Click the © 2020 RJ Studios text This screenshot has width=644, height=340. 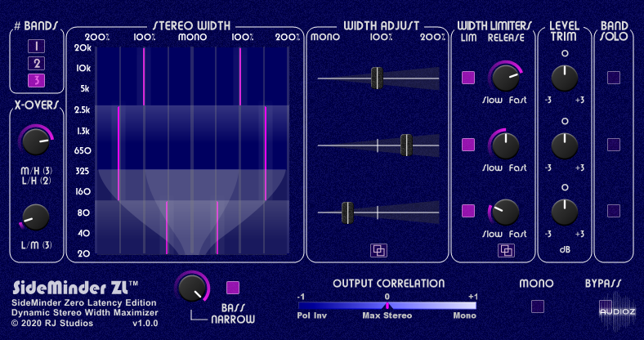pos(52,323)
